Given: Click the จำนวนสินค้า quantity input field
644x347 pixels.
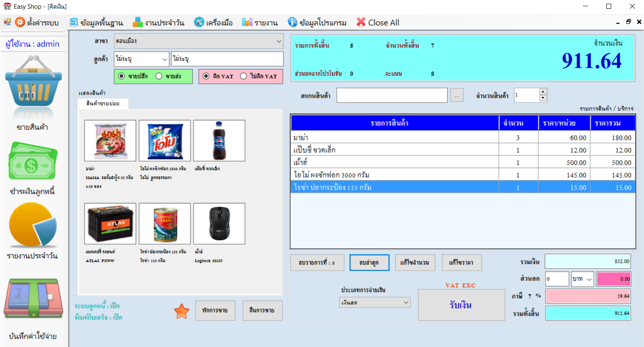Looking at the screenshot, I should [527, 95].
